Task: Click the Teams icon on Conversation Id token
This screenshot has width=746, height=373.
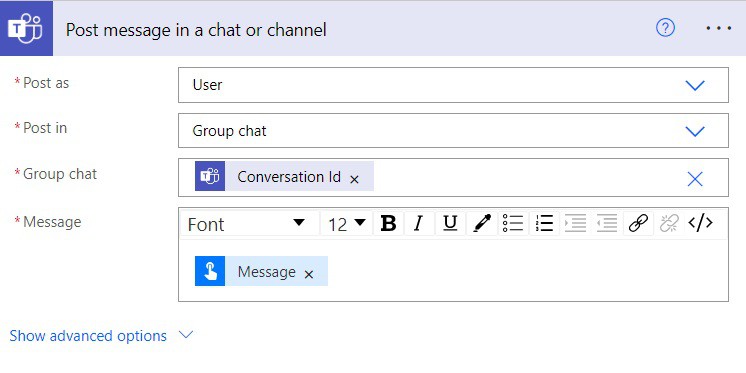Action: [210, 176]
